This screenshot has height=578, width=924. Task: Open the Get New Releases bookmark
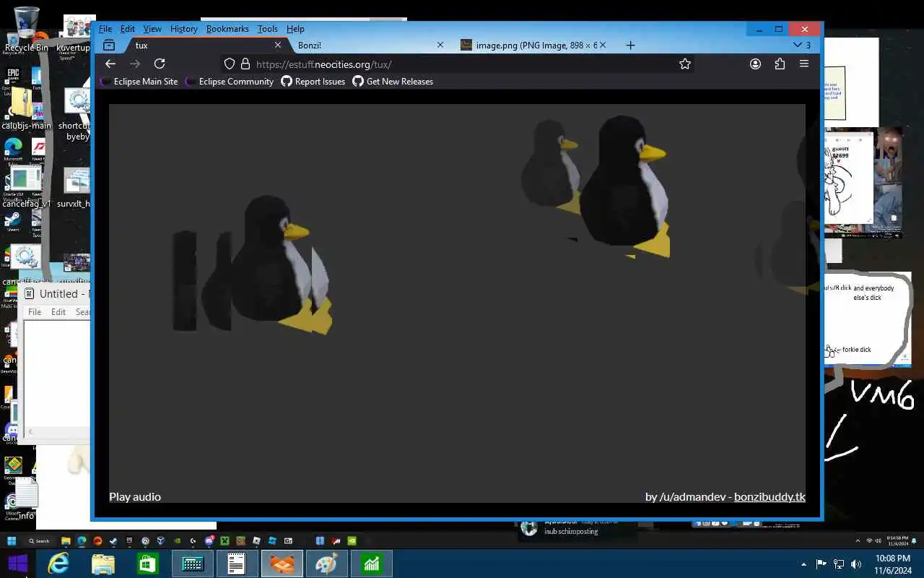[393, 82]
